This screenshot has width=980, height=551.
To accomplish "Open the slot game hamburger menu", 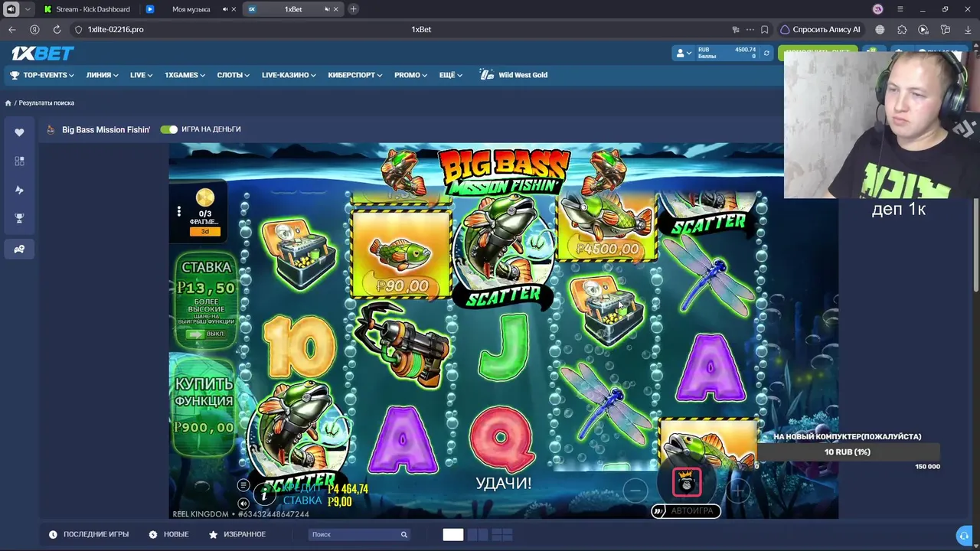I will pos(243,485).
